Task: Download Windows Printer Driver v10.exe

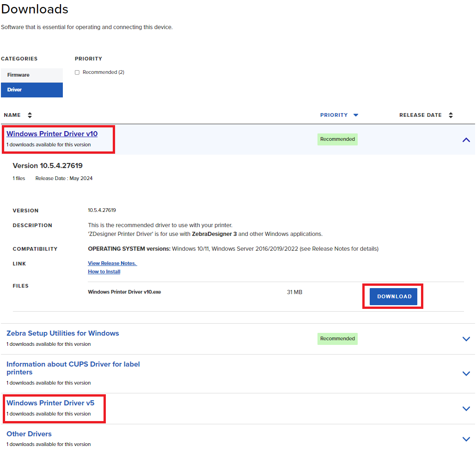Action: coord(394,296)
